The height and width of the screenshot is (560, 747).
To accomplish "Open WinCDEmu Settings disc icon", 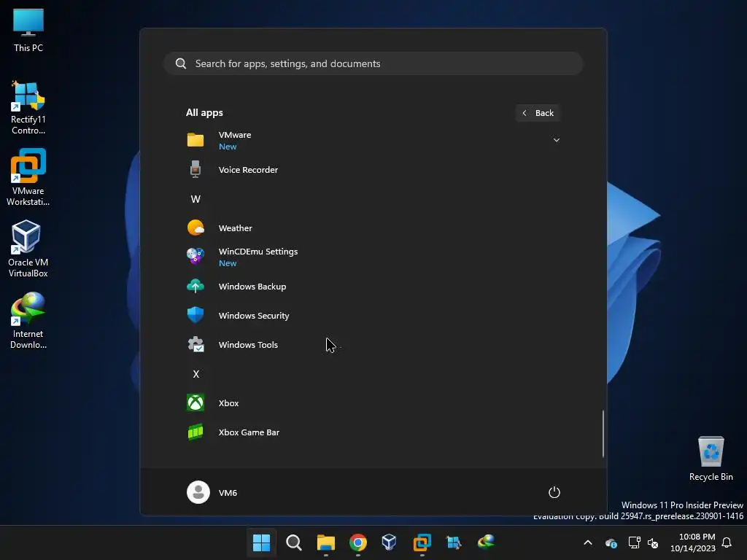I will pyautogui.click(x=196, y=256).
